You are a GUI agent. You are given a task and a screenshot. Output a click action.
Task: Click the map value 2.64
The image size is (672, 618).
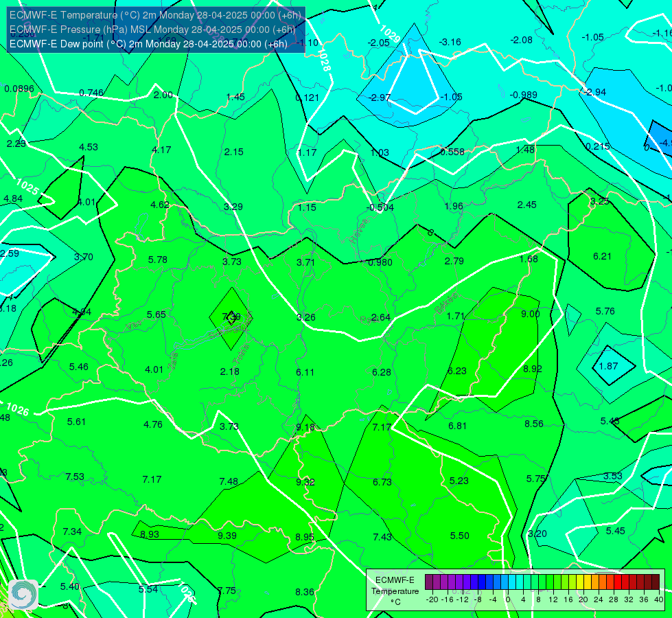pos(380,317)
